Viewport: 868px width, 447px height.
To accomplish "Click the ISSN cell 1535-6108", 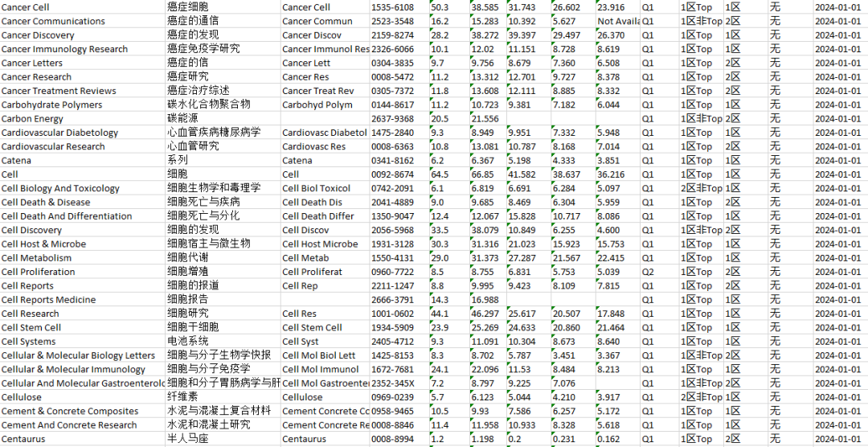I will pyautogui.click(x=392, y=7).
